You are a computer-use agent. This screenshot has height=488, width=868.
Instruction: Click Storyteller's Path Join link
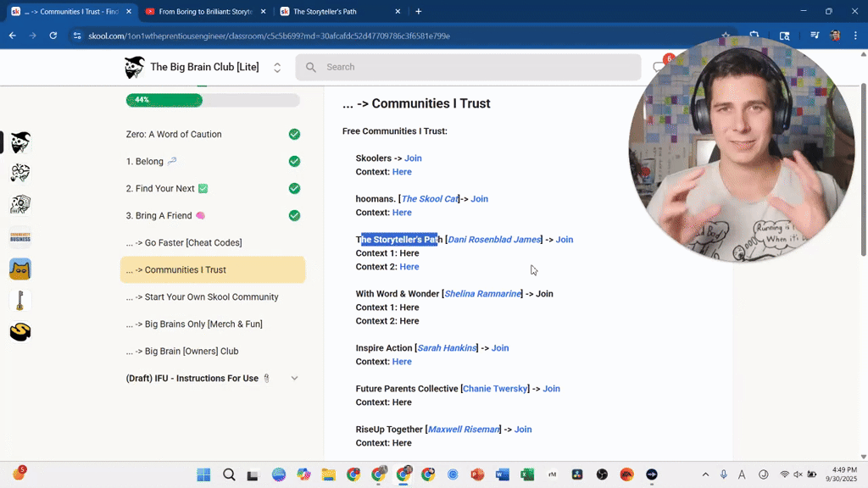pyautogui.click(x=564, y=239)
